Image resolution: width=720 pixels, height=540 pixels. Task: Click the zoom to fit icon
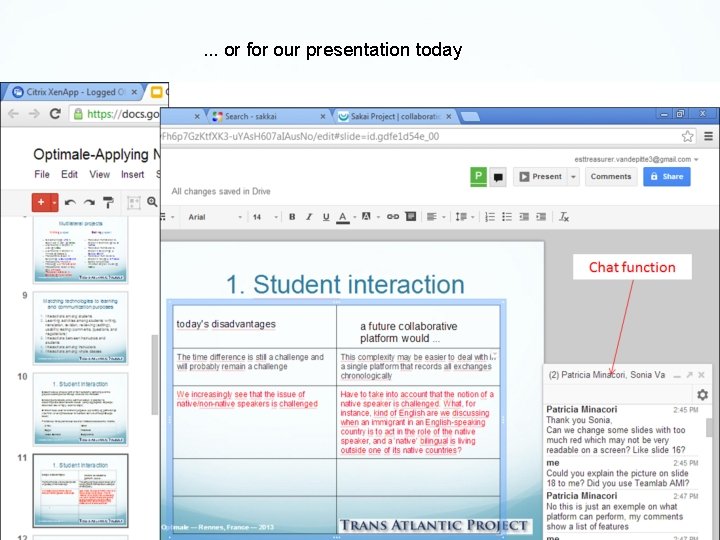pos(134,202)
